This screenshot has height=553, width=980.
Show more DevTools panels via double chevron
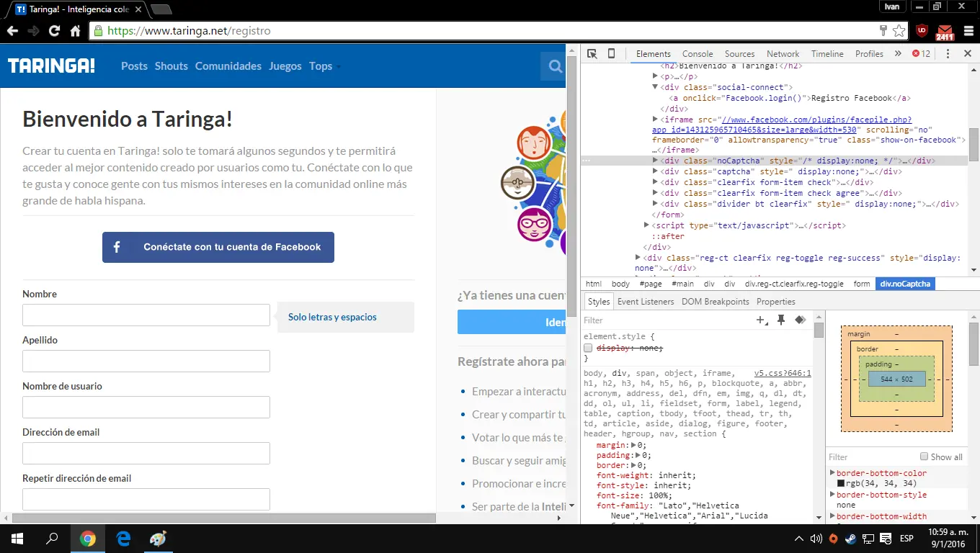pyautogui.click(x=898, y=54)
